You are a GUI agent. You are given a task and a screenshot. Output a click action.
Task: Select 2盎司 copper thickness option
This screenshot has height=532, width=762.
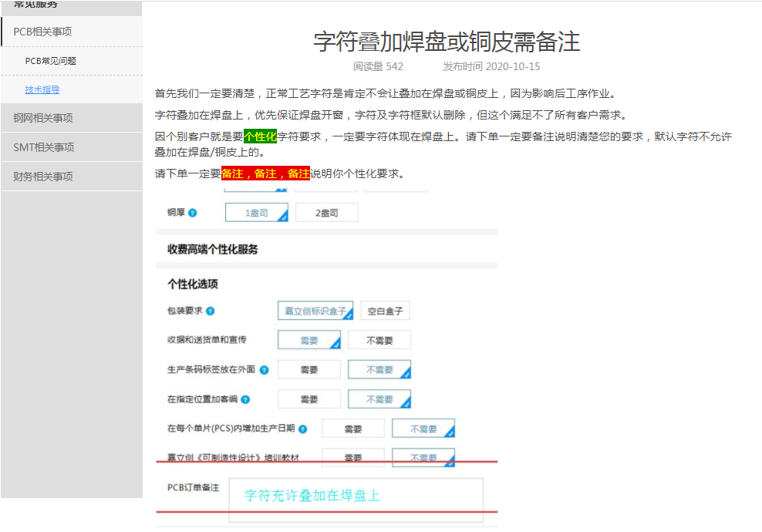[x=326, y=213]
